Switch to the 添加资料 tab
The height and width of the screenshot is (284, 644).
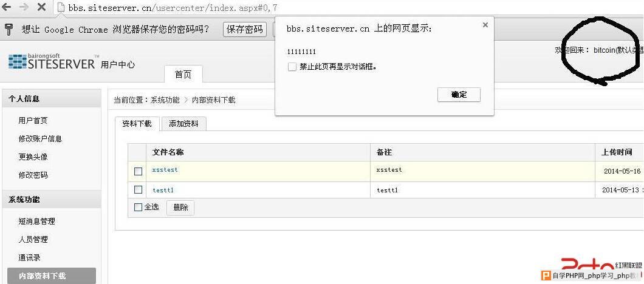click(183, 124)
